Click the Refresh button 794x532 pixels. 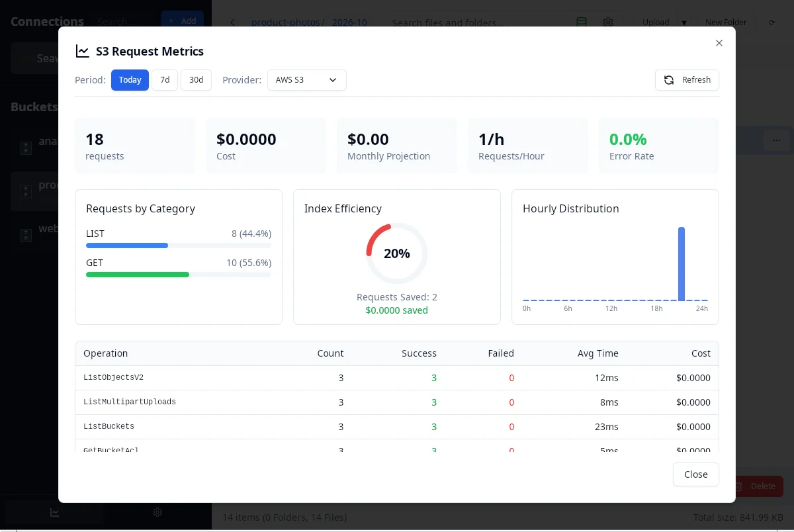(x=687, y=80)
